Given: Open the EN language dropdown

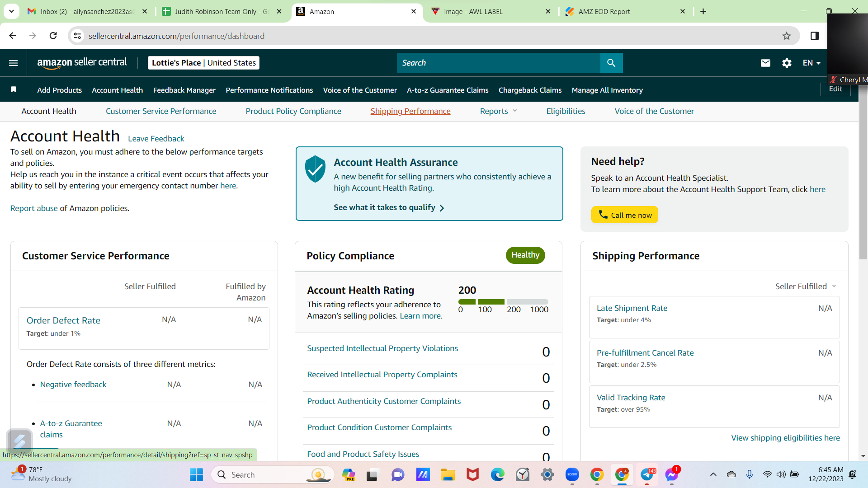Looking at the screenshot, I should point(811,63).
